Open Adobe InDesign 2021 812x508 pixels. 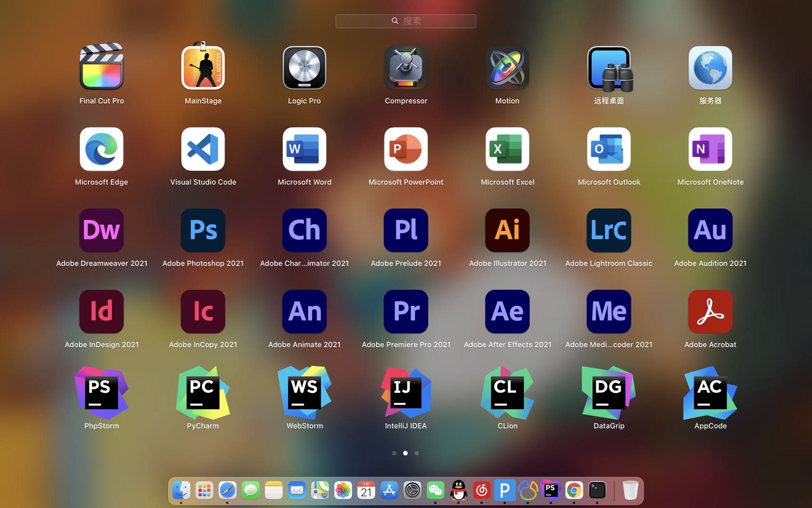tap(101, 311)
